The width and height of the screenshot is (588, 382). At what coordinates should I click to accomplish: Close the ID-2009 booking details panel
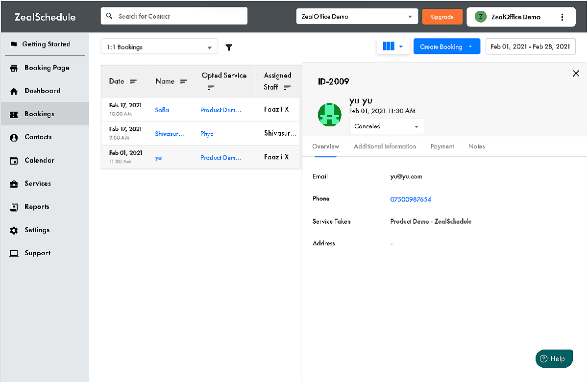click(x=576, y=73)
